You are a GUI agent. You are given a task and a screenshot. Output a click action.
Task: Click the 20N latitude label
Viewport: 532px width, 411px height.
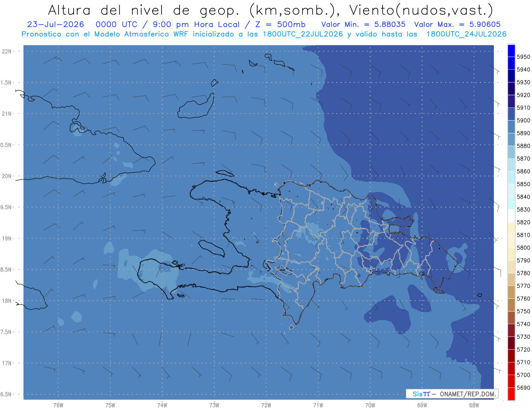tap(7, 176)
